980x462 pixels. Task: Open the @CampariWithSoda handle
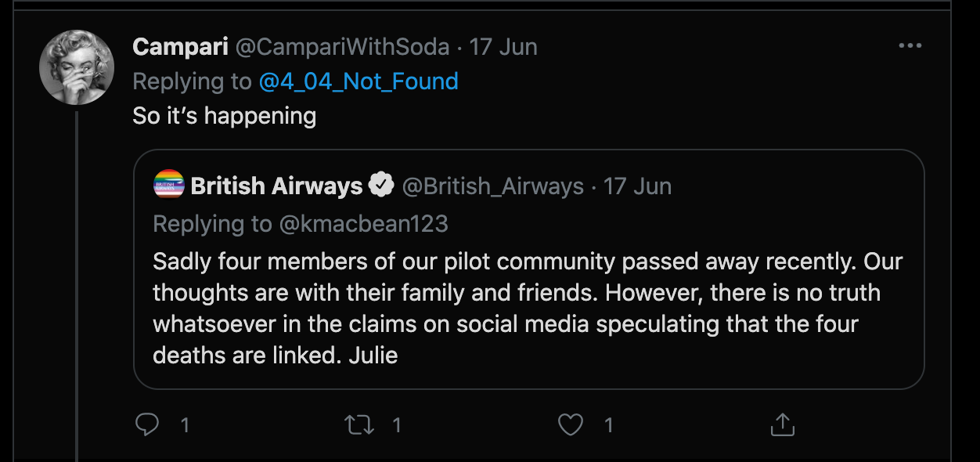pyautogui.click(x=342, y=47)
